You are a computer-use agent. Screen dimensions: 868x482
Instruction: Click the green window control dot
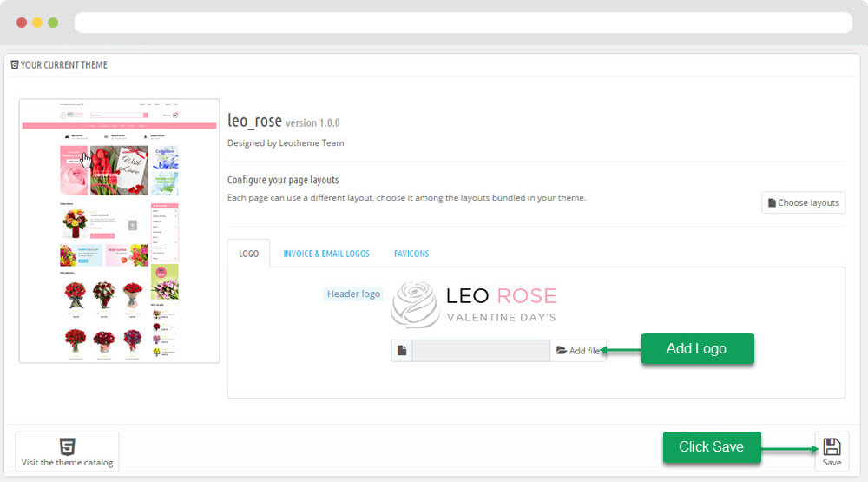click(x=53, y=23)
